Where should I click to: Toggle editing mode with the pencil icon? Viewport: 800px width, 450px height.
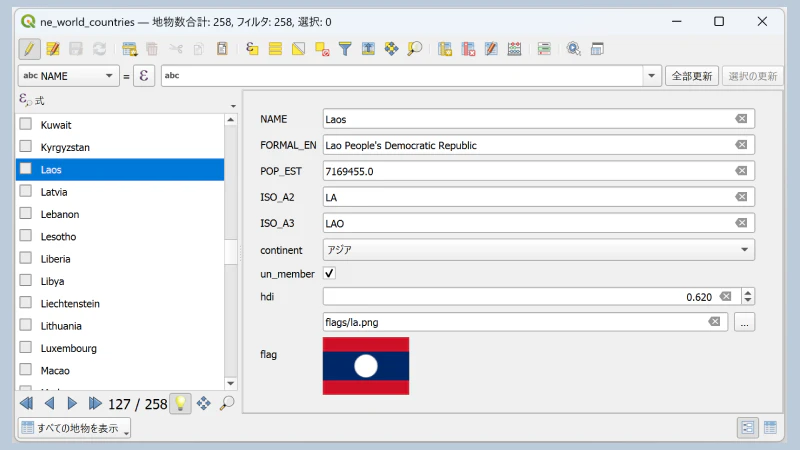pyautogui.click(x=29, y=48)
